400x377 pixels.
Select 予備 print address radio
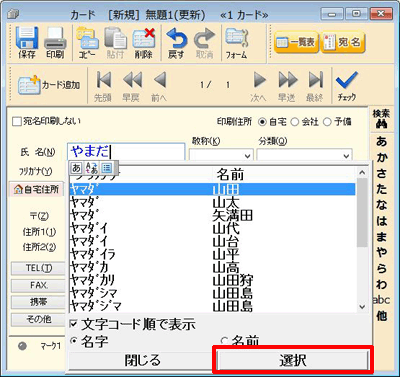click(x=327, y=122)
